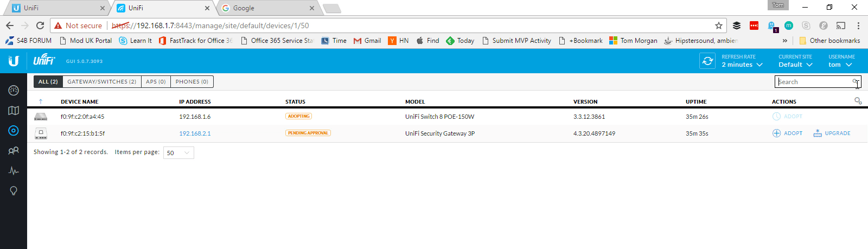Viewport: 868px width, 249px height.
Task: Click the Tom profile button in title bar
Action: pos(778,5)
